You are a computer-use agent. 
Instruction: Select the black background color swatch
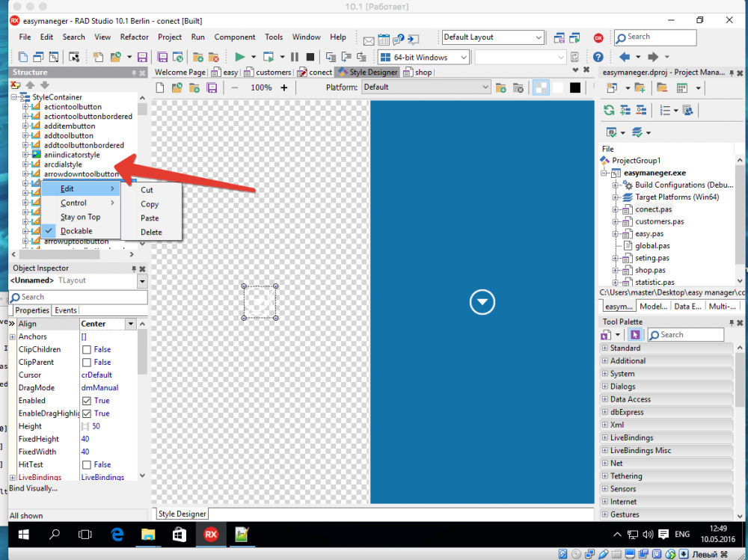tap(575, 87)
